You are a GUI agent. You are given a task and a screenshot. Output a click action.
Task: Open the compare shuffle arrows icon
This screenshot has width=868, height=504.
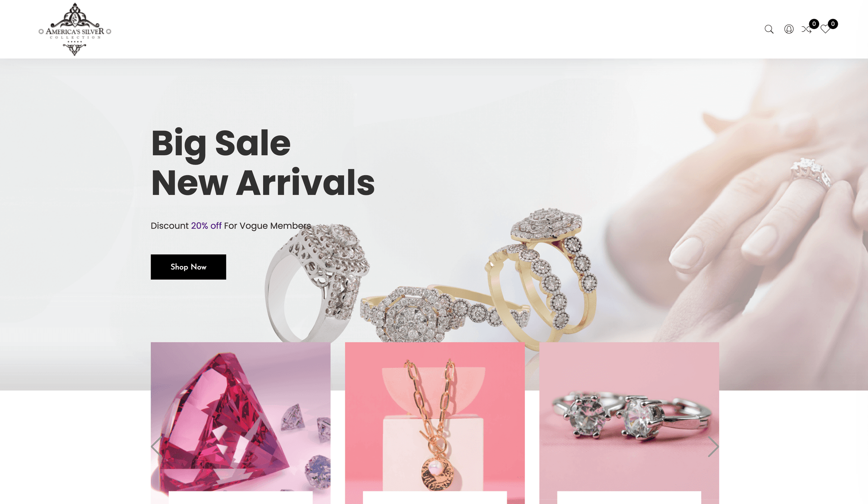tap(806, 29)
